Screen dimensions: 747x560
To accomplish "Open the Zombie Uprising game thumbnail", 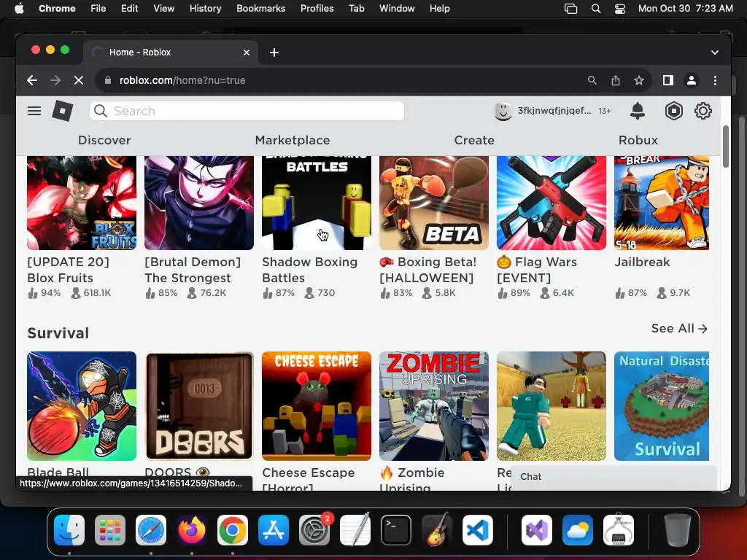I will click(433, 406).
